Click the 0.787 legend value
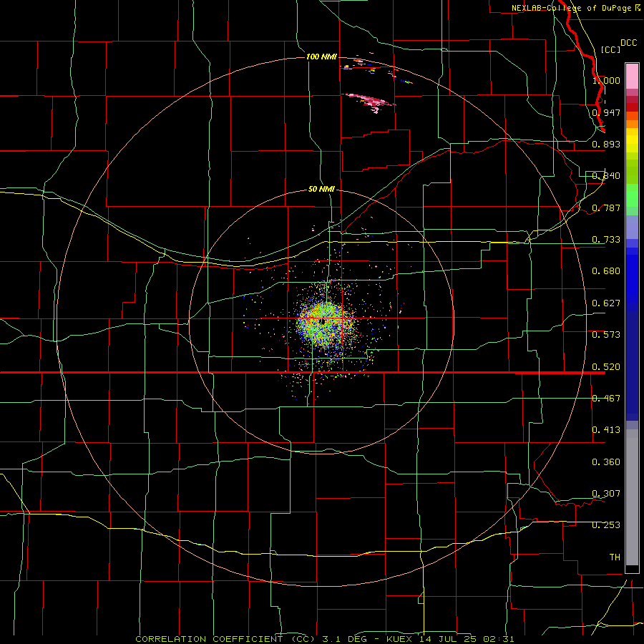This screenshot has width=644, height=644. (606, 208)
